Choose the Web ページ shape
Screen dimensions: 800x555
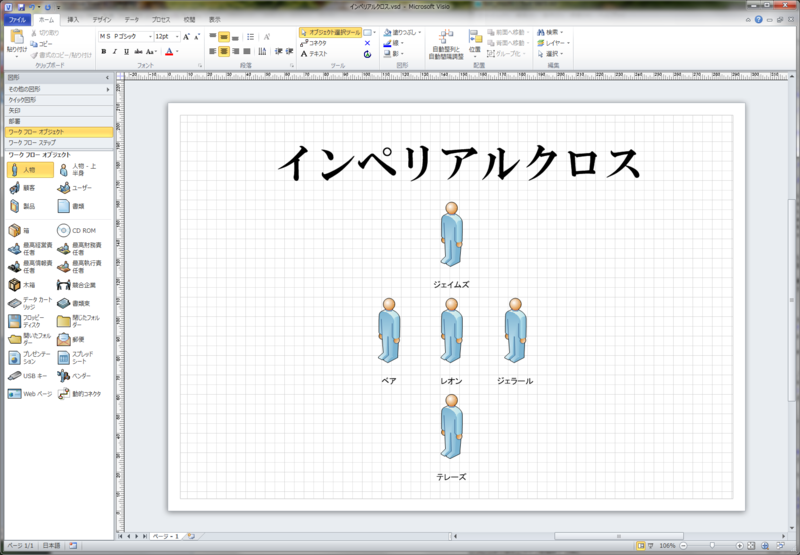point(30,394)
